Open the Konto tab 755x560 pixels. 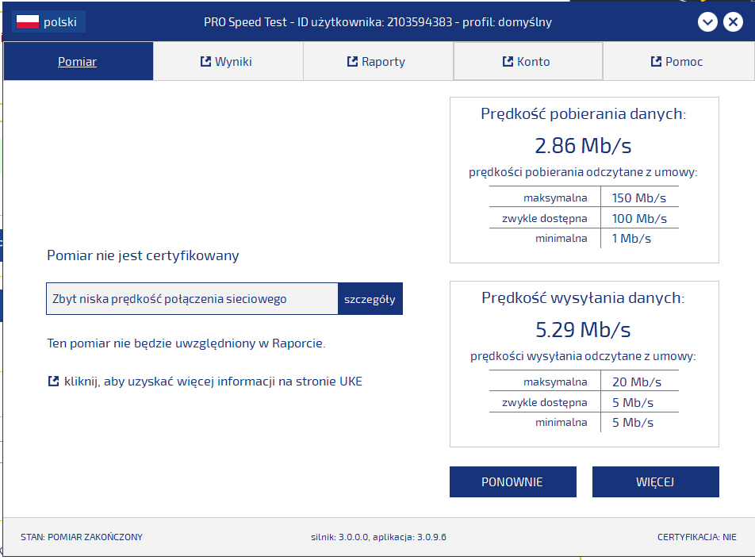527,61
